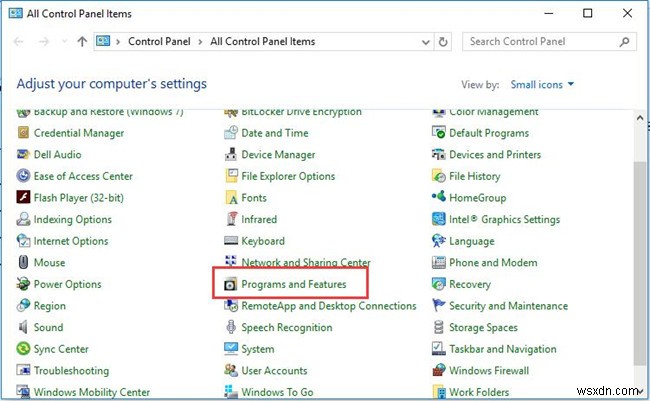Open Backup and Restore (Windows 7) link
The image size is (650, 401).
[108, 112]
